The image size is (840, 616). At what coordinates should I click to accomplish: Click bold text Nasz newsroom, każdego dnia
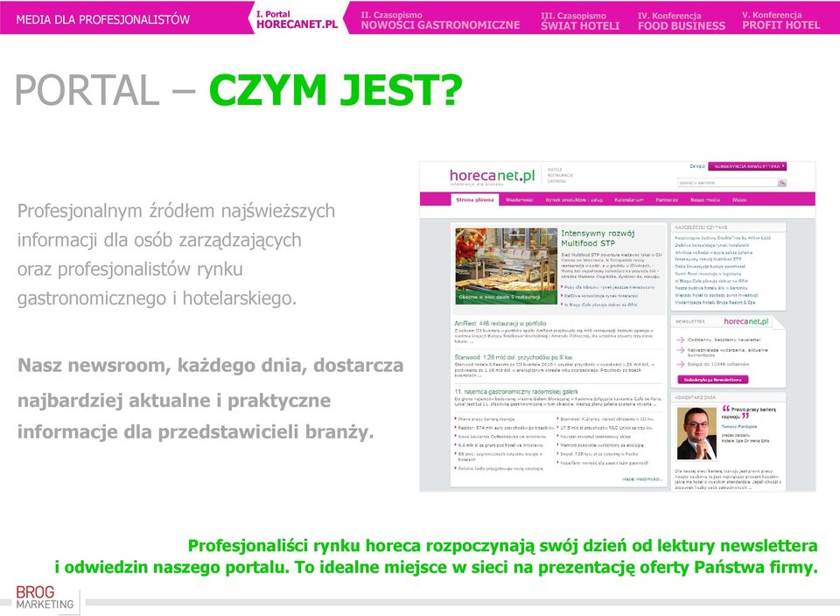[211, 398]
